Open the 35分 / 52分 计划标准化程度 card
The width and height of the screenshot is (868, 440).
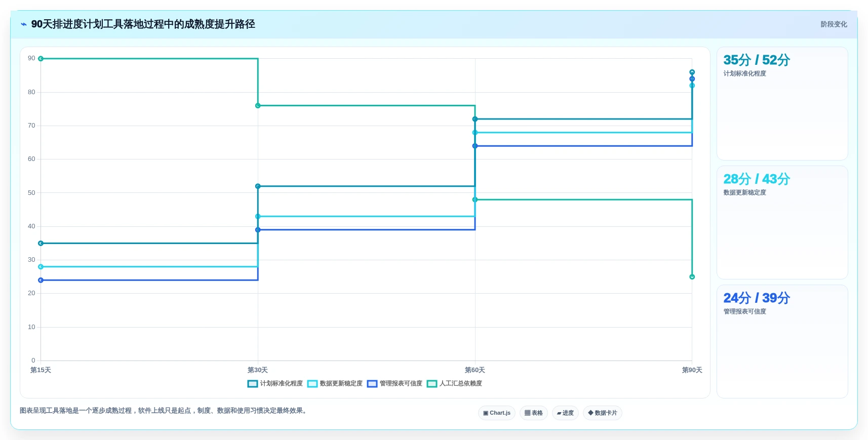[782, 103]
